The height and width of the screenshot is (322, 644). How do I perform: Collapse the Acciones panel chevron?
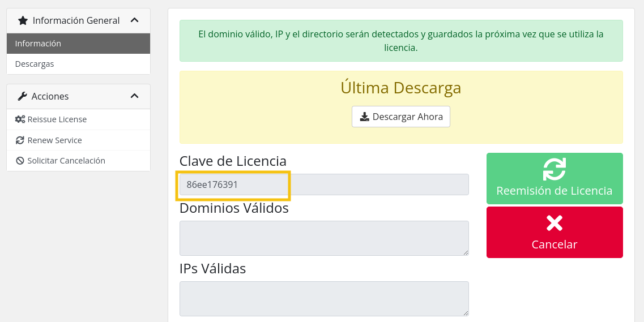point(134,96)
